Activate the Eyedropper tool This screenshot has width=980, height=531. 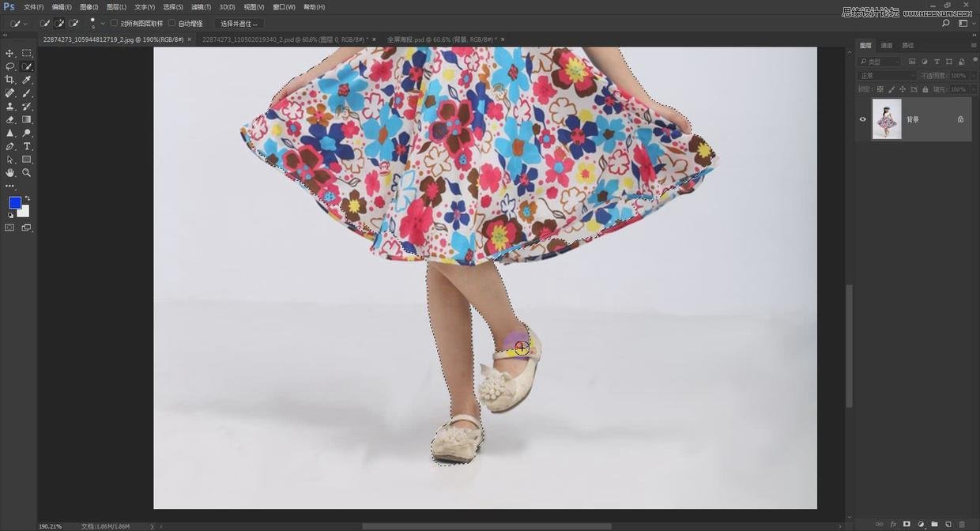27,80
